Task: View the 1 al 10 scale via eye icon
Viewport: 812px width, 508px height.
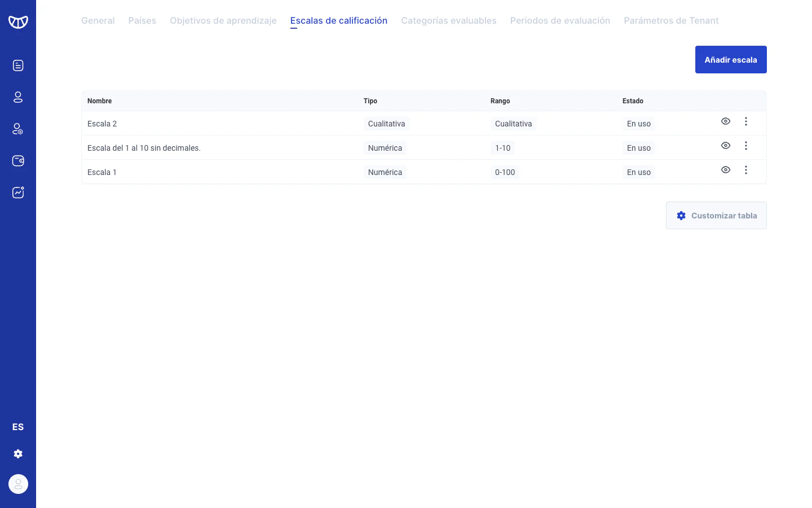Action: (726, 146)
